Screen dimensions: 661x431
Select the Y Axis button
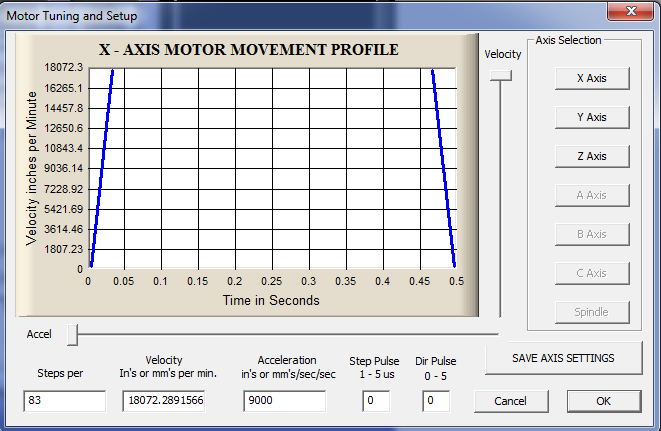coord(592,117)
